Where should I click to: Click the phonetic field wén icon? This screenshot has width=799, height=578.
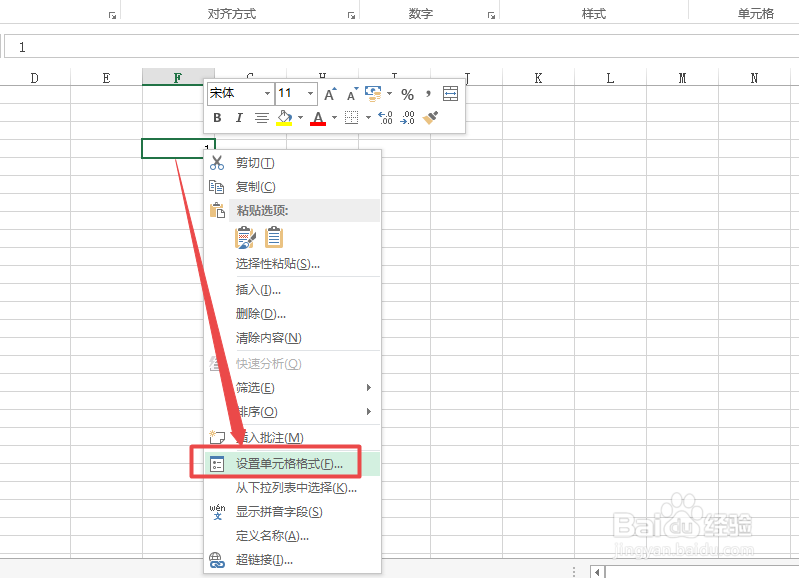[218, 512]
